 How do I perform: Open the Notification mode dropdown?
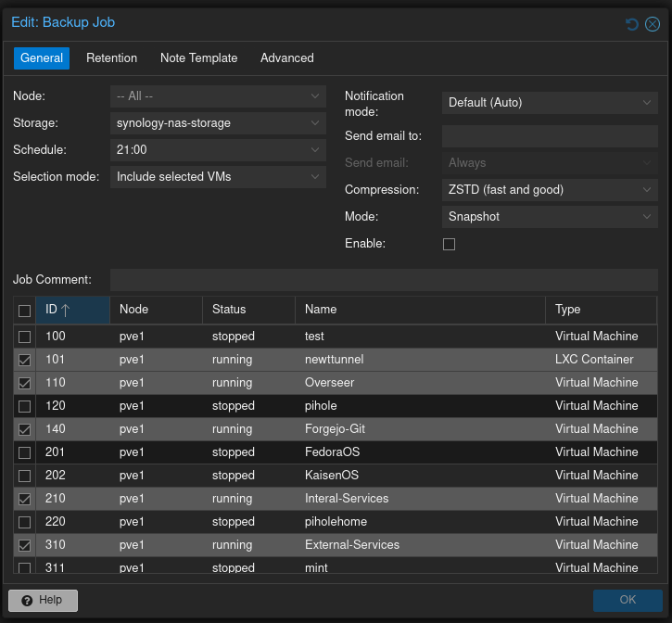(647, 103)
